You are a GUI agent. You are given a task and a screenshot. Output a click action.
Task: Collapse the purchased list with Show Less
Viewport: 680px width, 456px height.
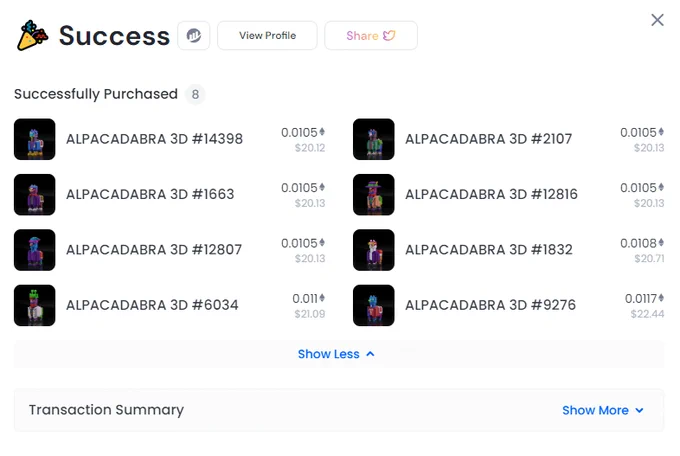tap(336, 354)
